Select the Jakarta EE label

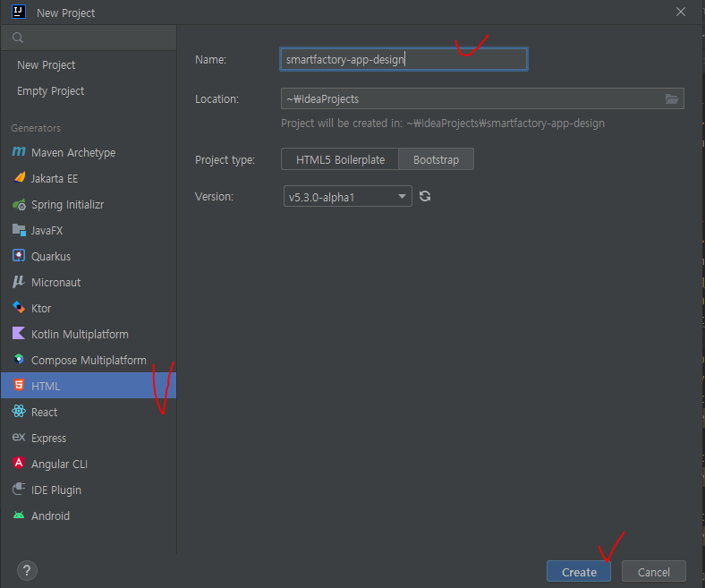pos(55,179)
